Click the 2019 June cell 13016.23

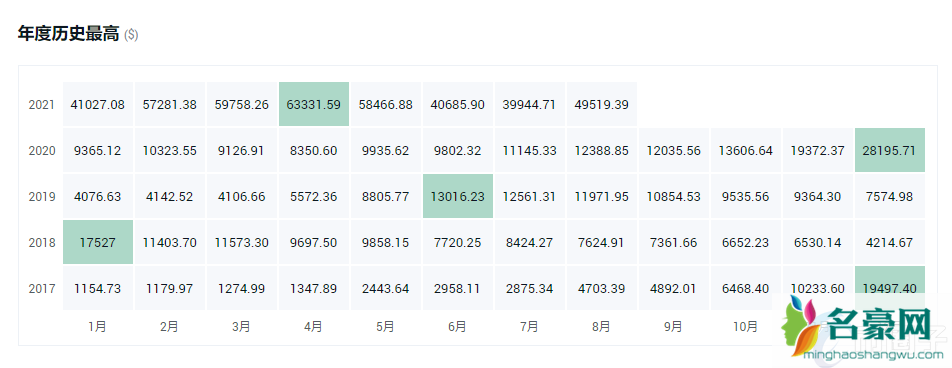point(458,196)
